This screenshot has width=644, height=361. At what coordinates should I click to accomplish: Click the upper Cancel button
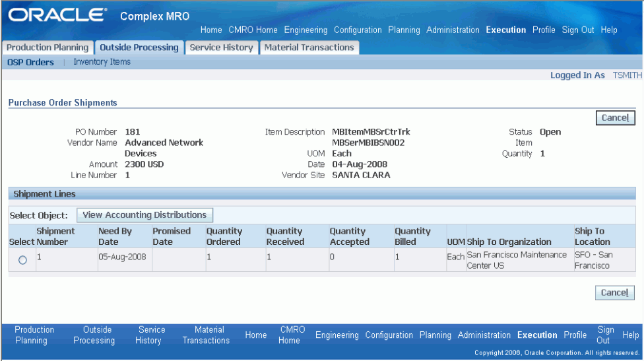(x=615, y=118)
